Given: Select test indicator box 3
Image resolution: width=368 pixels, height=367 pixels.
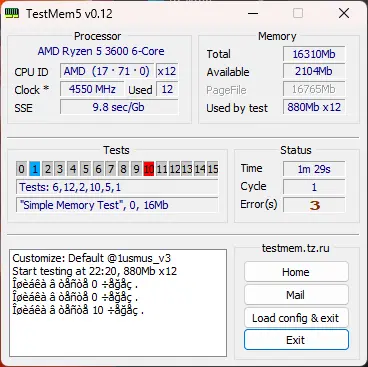Looking at the screenshot, I should [60, 169].
